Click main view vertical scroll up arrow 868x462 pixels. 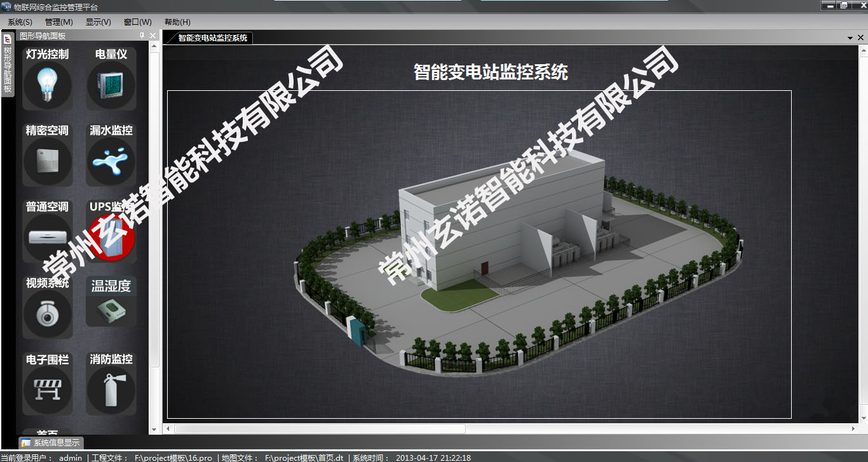(x=863, y=49)
